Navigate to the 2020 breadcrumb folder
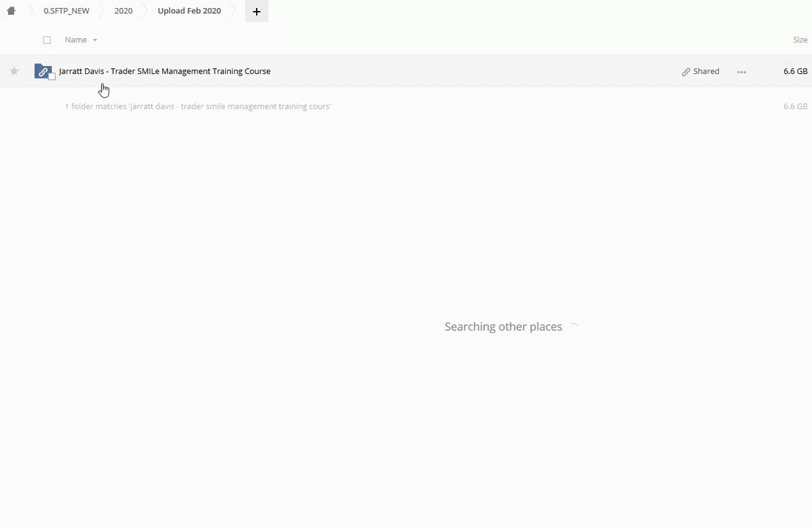812x528 pixels. click(123, 11)
